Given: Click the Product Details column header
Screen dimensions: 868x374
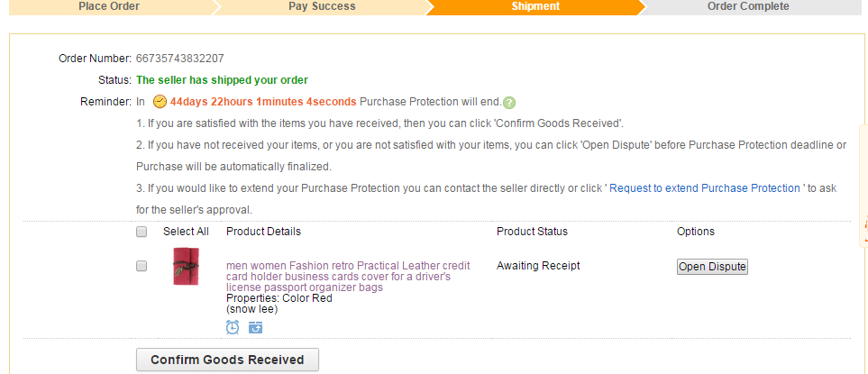Looking at the screenshot, I should [x=263, y=232].
